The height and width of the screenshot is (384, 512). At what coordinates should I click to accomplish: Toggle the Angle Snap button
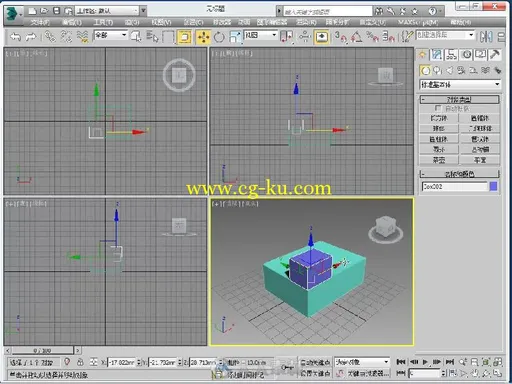coord(356,37)
